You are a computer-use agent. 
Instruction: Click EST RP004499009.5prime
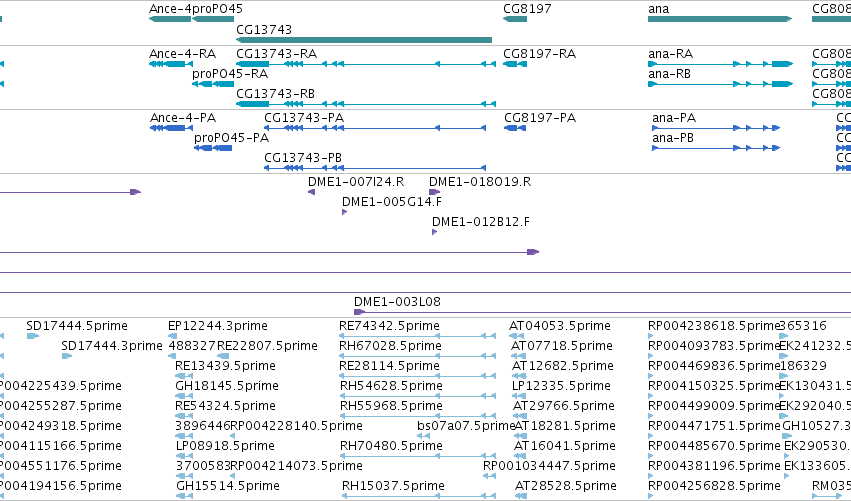point(651,416)
